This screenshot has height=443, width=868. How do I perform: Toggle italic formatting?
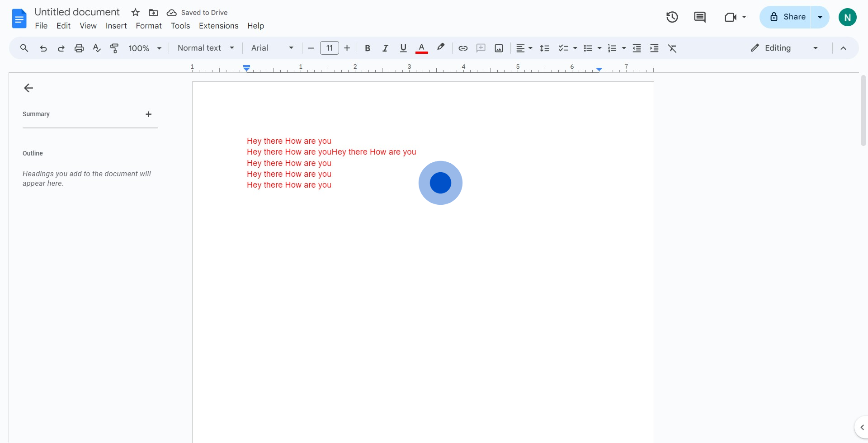click(385, 48)
